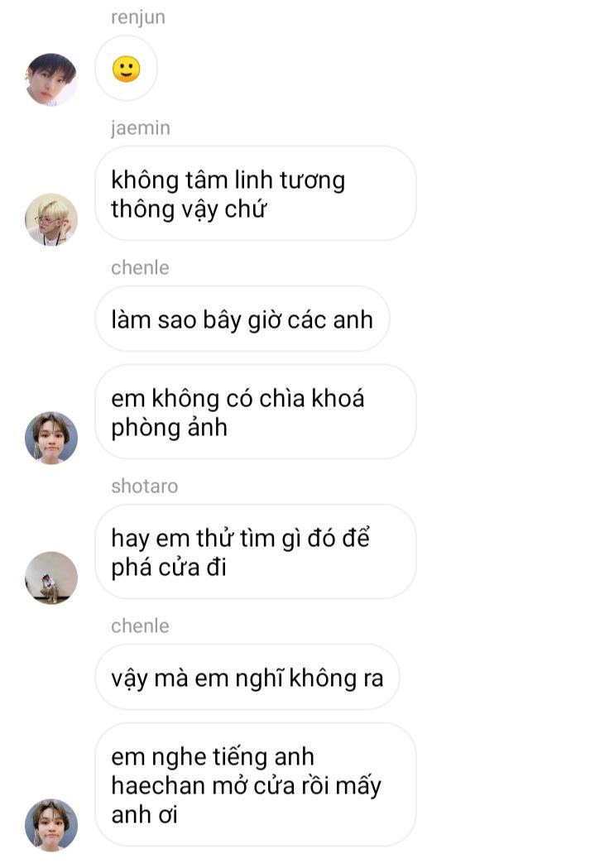
Task: Select shotaro's message about 'phá cửa đi'
Action: (x=255, y=552)
